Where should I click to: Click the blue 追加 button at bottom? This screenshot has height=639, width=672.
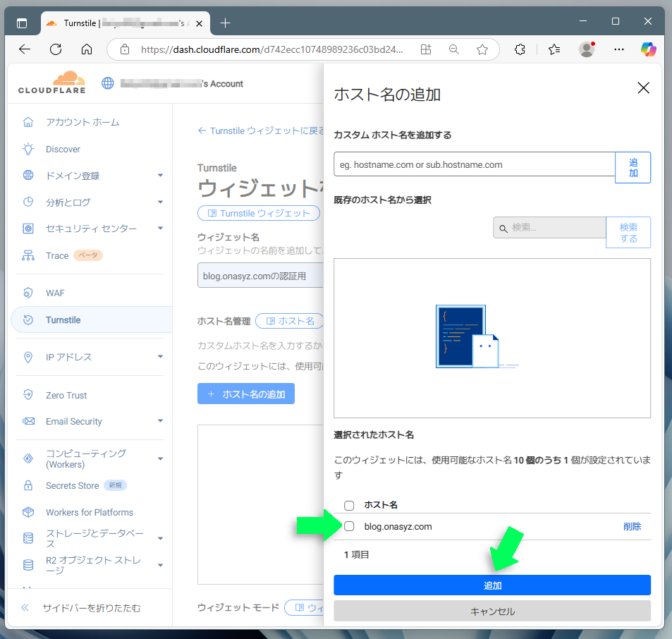click(x=491, y=585)
